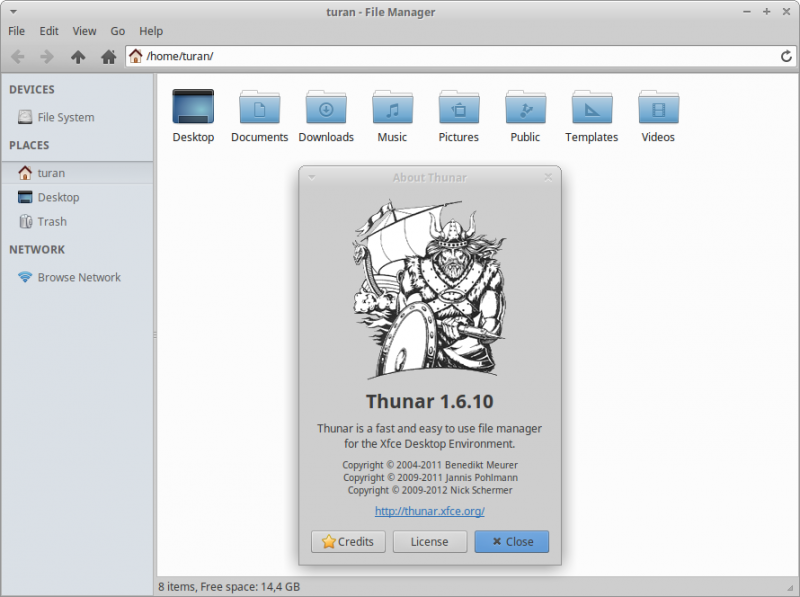
Task: Open the Edit menu
Action: click(x=49, y=31)
